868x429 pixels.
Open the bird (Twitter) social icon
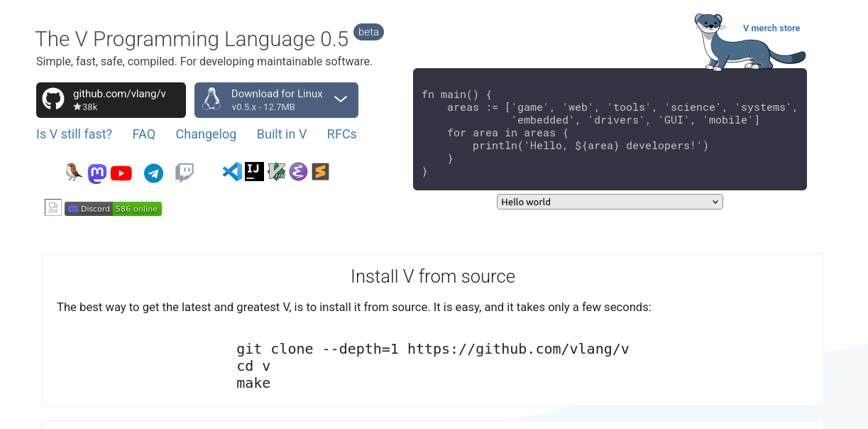click(74, 172)
